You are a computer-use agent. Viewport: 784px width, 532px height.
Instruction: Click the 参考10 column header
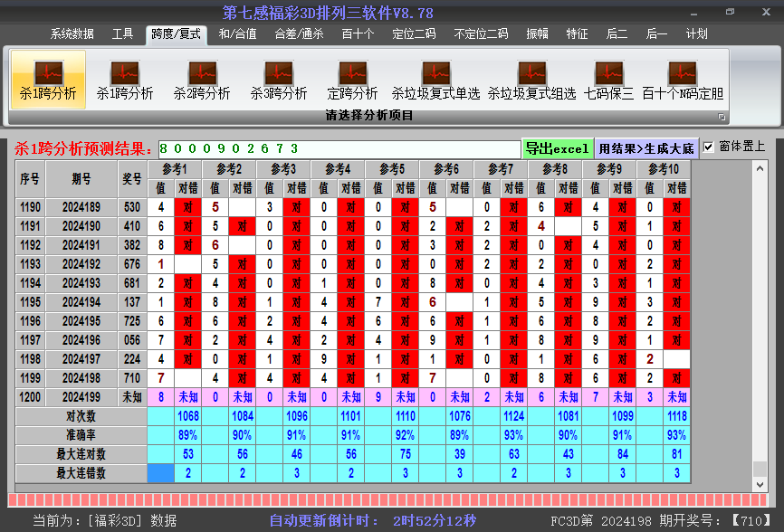664,170
